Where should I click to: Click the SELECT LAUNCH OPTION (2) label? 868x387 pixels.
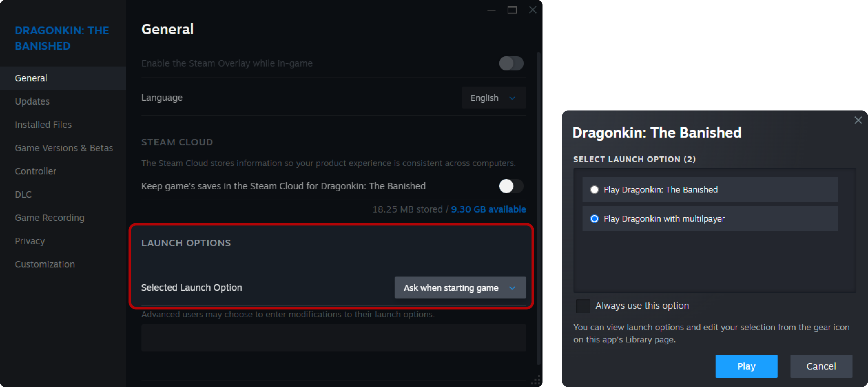[635, 160]
